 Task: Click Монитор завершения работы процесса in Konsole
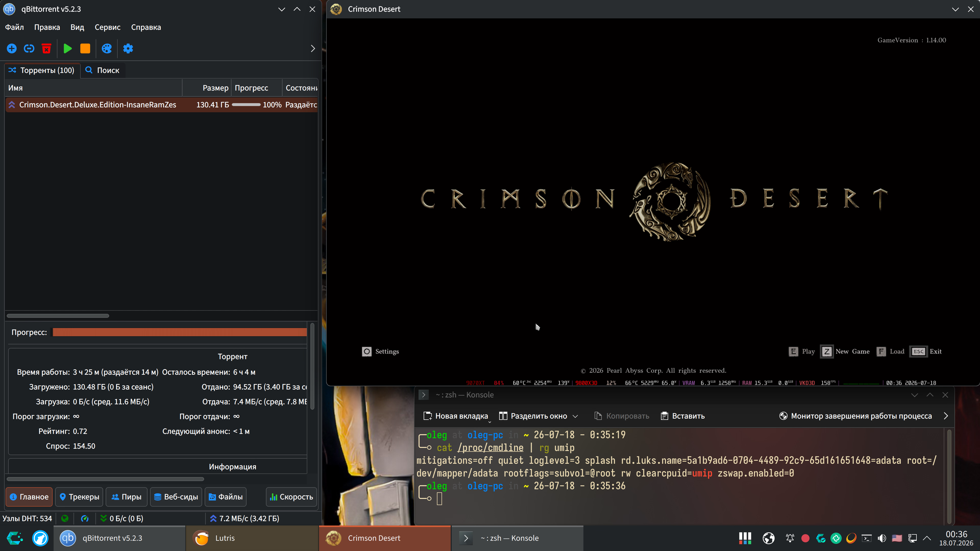pos(856,416)
